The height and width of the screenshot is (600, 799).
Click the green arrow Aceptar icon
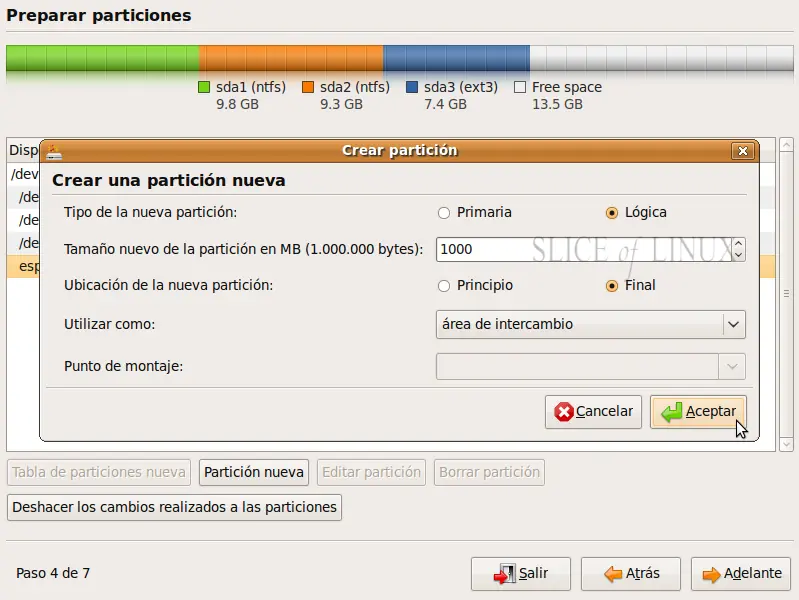(671, 412)
